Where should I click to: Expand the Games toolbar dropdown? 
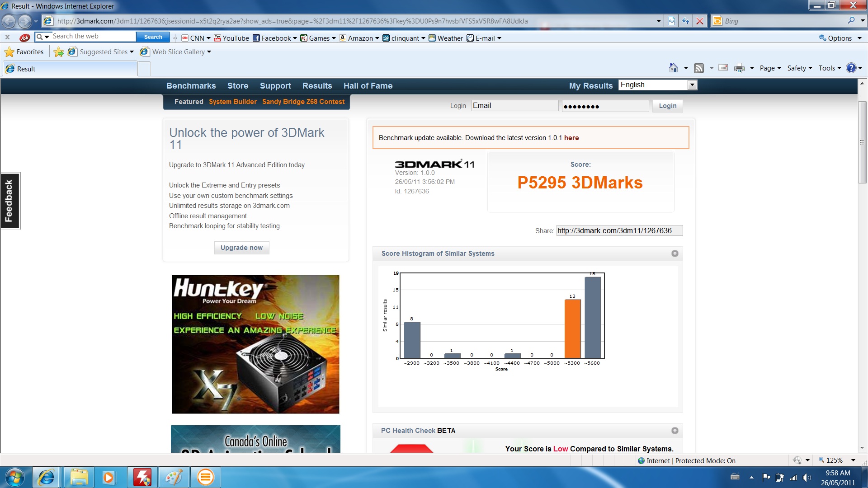click(x=334, y=38)
